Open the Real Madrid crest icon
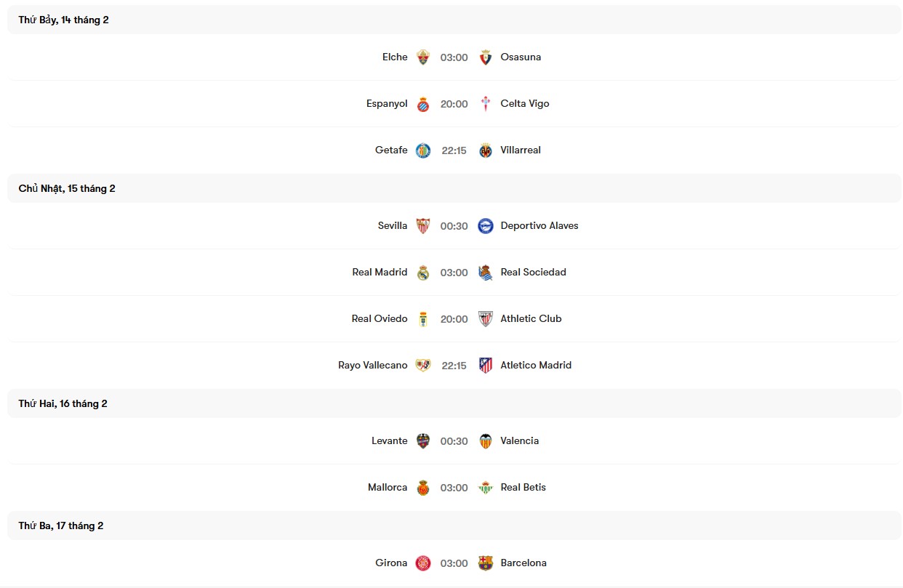 423,272
